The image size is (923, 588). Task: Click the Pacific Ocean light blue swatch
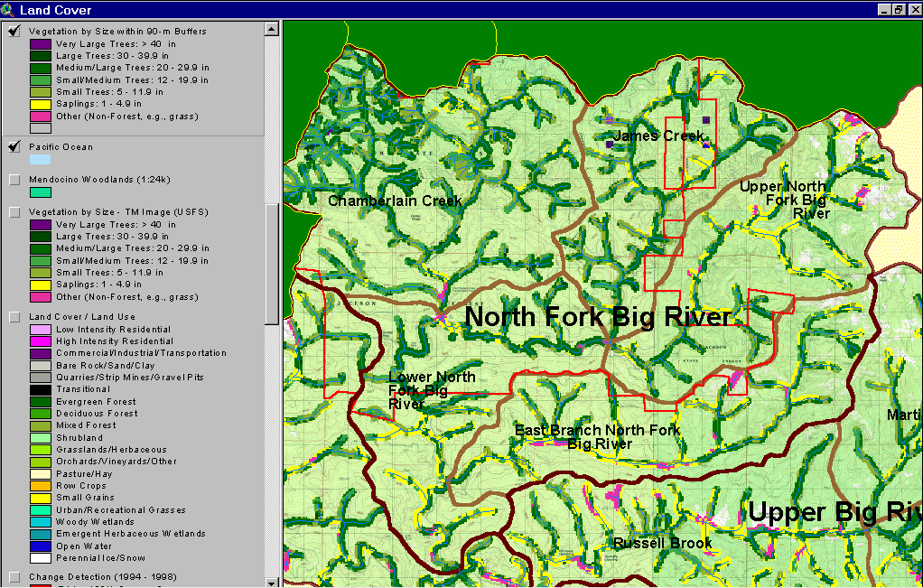coord(41,160)
